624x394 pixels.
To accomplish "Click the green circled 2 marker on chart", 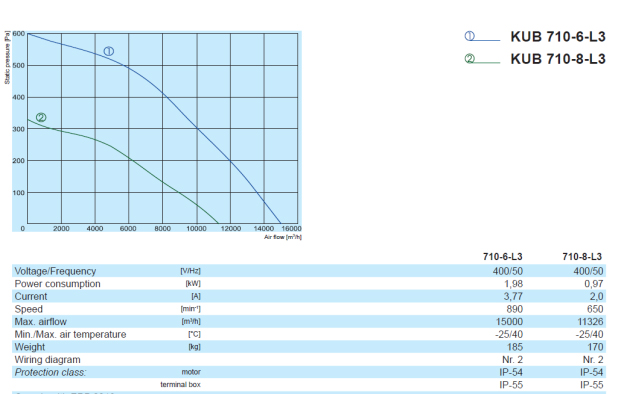I will (x=41, y=117).
